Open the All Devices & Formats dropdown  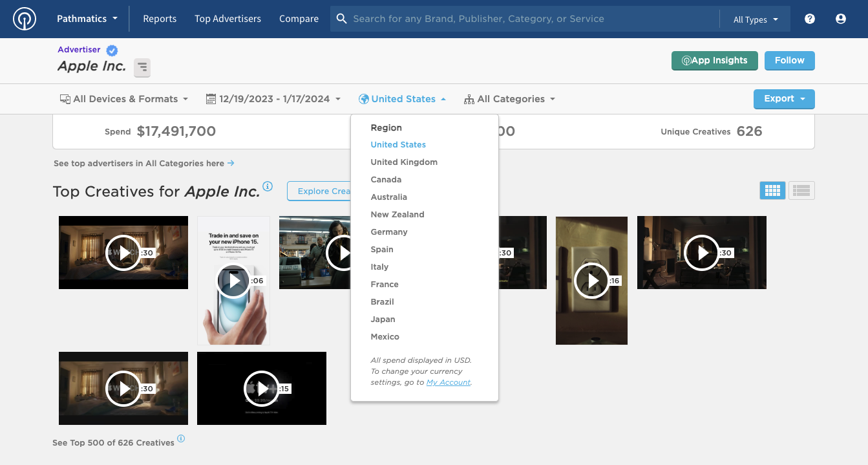[124, 99]
